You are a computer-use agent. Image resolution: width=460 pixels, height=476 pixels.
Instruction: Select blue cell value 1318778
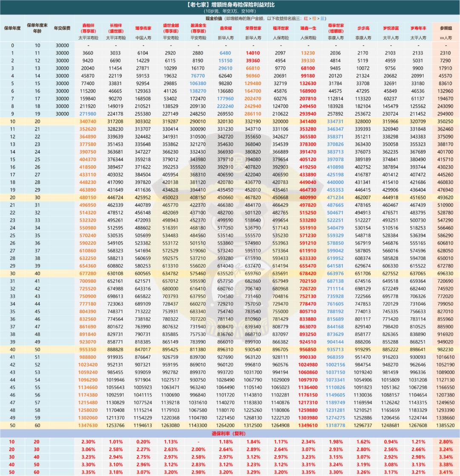tap(335, 425)
